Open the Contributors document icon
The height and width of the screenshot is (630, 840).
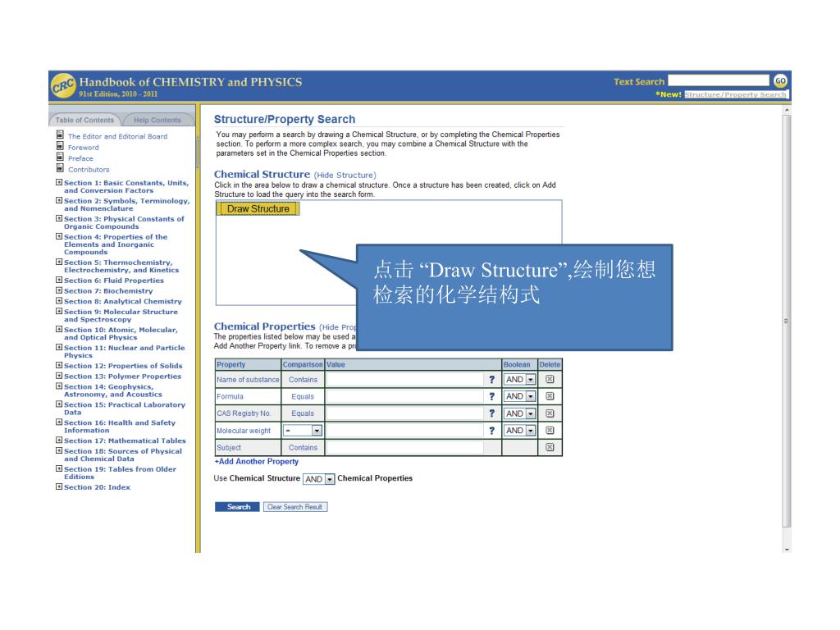point(60,167)
